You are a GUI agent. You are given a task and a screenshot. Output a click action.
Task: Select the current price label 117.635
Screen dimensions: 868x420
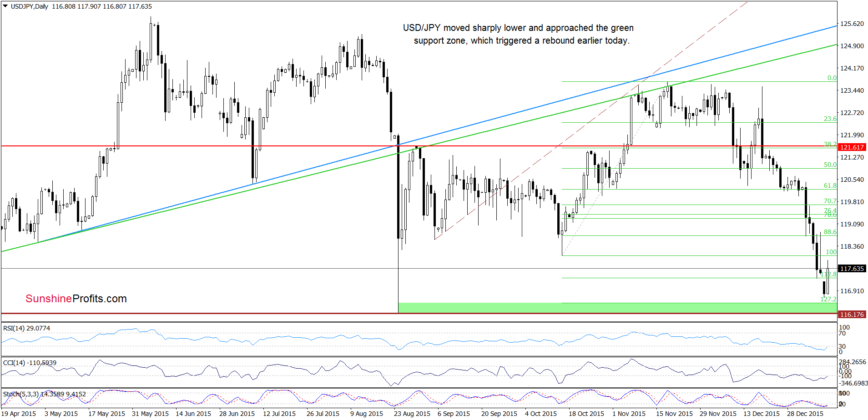click(x=852, y=269)
